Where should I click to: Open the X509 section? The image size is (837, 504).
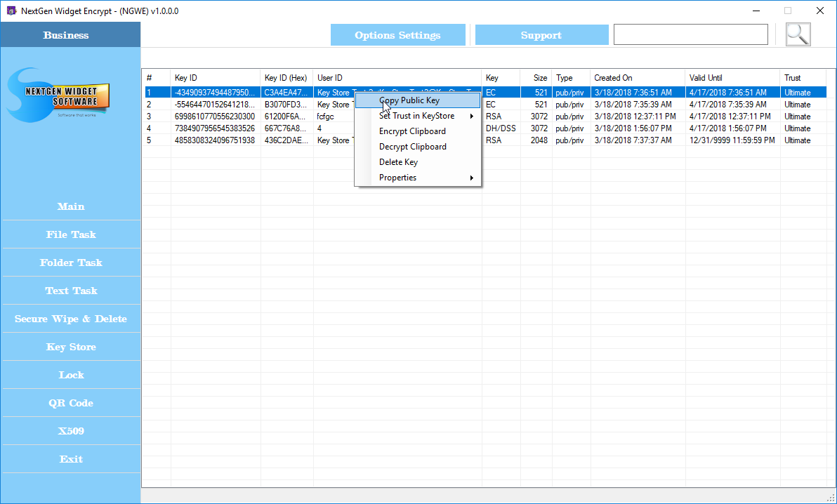pos(71,432)
